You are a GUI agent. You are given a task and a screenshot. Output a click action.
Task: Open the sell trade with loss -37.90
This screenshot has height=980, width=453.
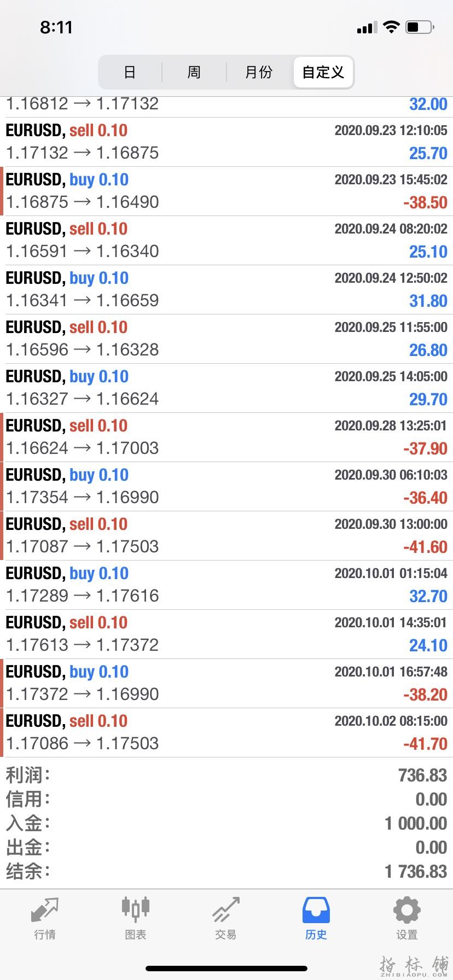(x=226, y=437)
